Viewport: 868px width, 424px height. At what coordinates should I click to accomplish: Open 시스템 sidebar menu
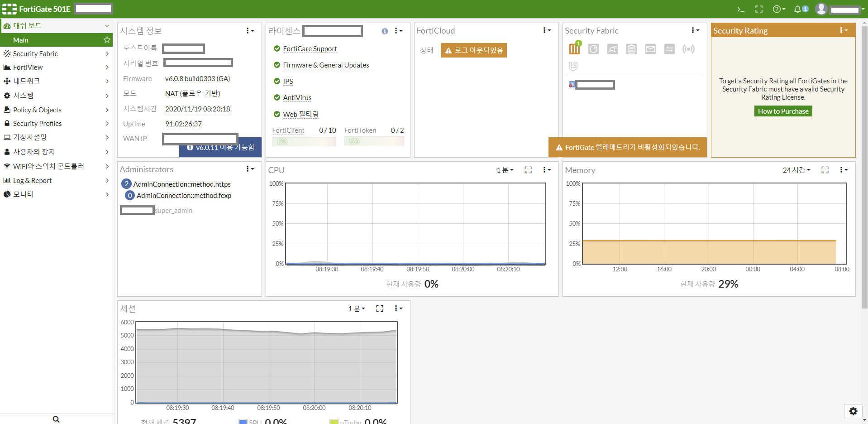tap(56, 96)
